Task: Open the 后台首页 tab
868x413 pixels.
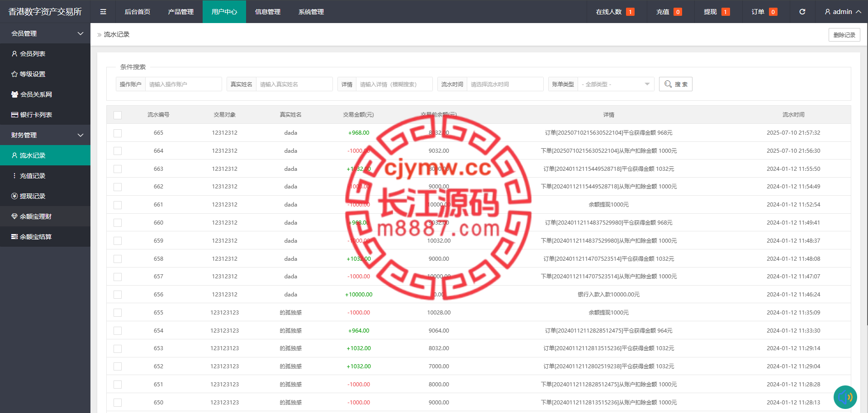Action: tap(138, 12)
